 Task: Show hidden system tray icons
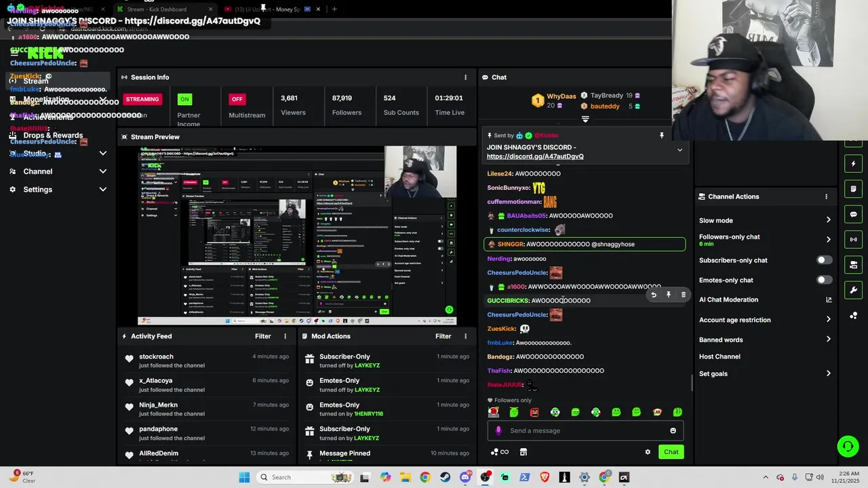click(x=766, y=477)
